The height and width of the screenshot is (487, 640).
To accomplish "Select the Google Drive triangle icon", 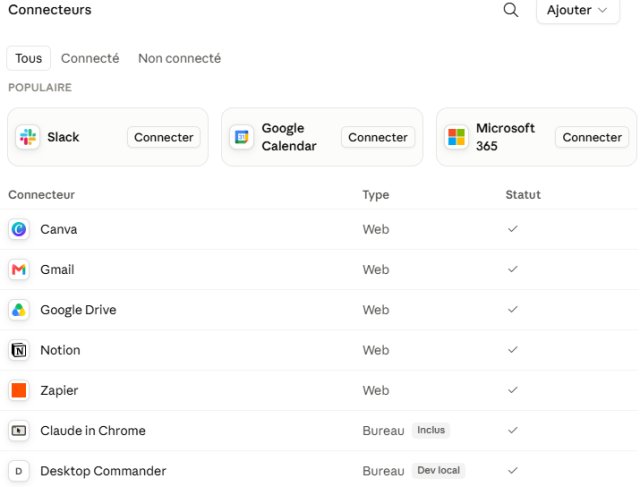I will [x=19, y=310].
